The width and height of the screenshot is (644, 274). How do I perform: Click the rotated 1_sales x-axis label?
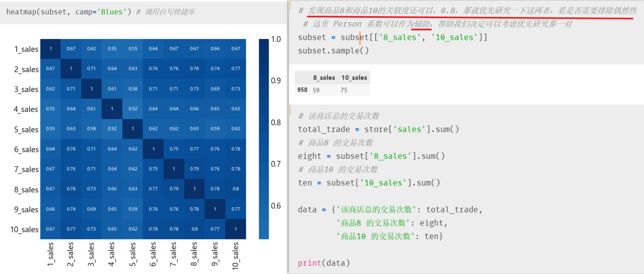51,254
